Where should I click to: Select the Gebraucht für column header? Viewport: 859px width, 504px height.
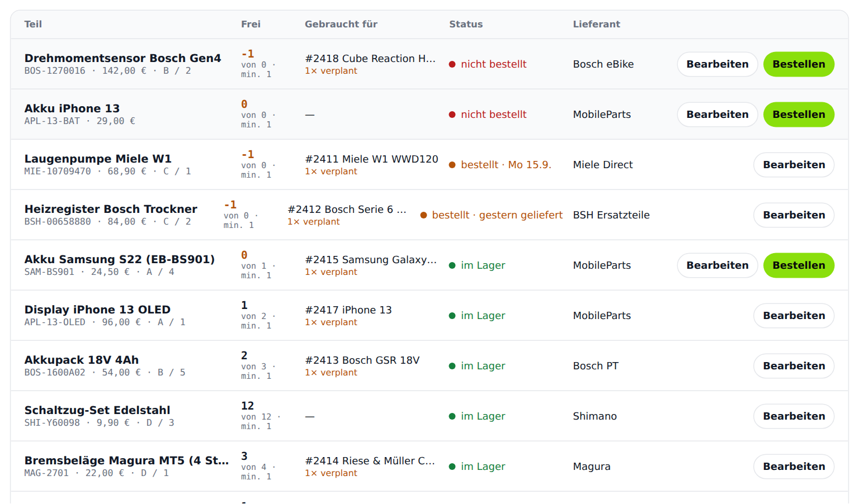(341, 24)
